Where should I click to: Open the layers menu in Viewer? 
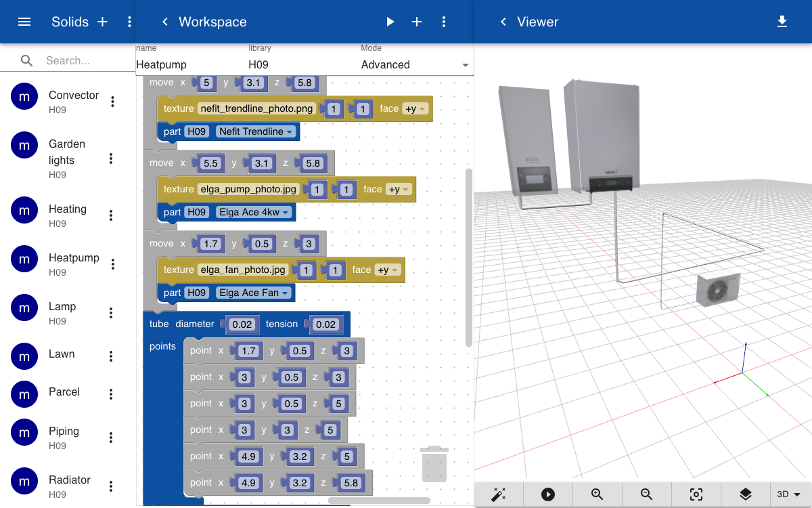pos(746,494)
